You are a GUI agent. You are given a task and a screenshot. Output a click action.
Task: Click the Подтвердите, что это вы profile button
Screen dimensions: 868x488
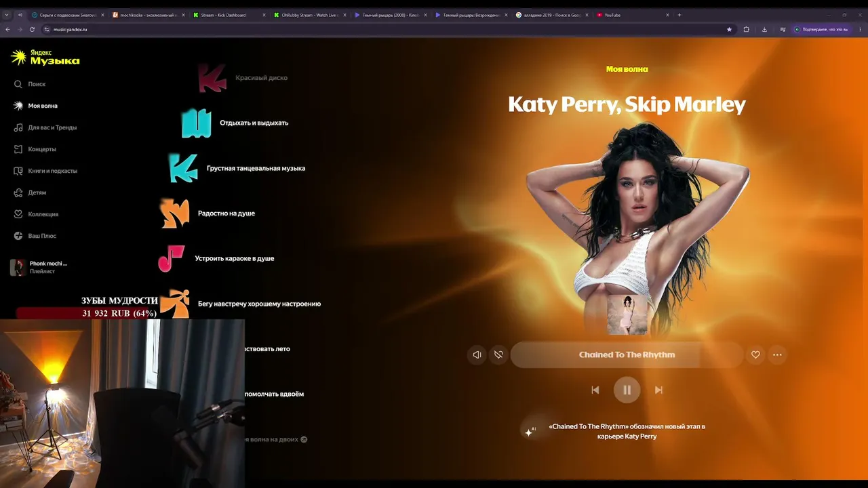click(821, 29)
